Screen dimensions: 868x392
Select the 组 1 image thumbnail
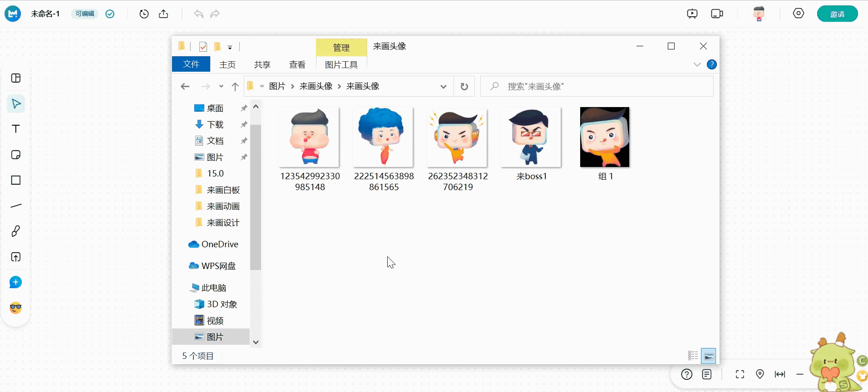coord(605,137)
